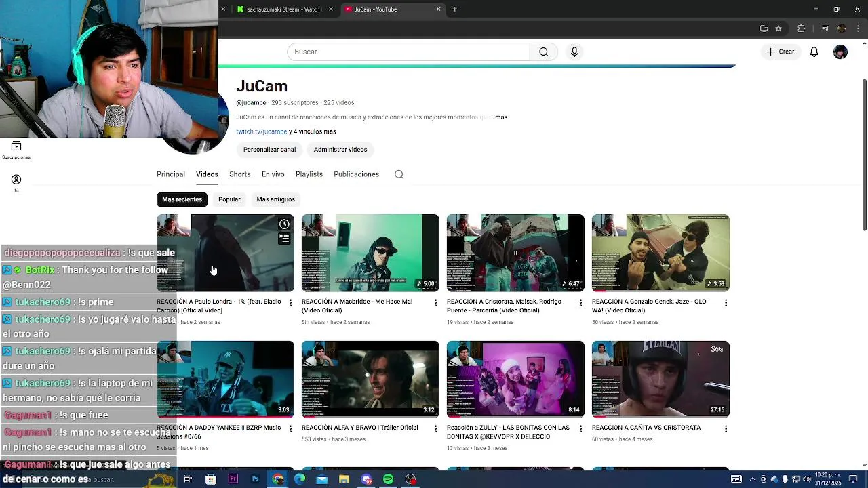Open Gonzalo Genek QLO WA video thumbnail
The width and height of the screenshot is (868, 488).
click(660, 253)
